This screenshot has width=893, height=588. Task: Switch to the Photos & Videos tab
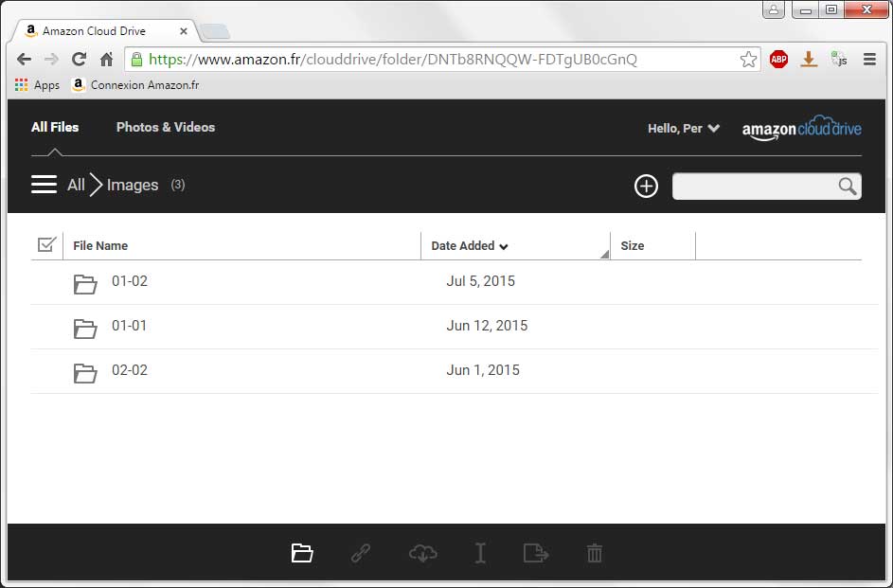[x=165, y=127]
